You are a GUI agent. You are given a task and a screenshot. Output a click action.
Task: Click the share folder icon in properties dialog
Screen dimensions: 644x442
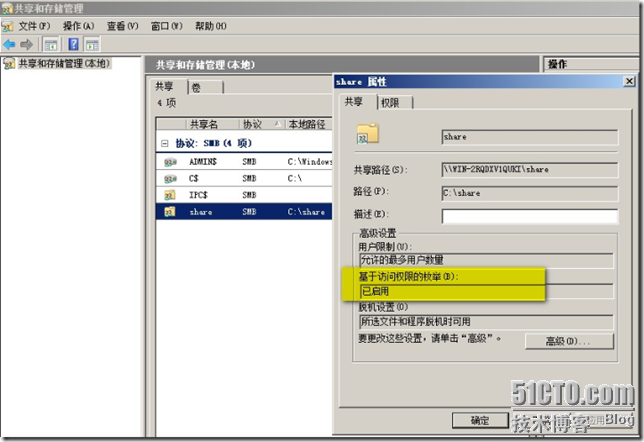tap(368, 135)
